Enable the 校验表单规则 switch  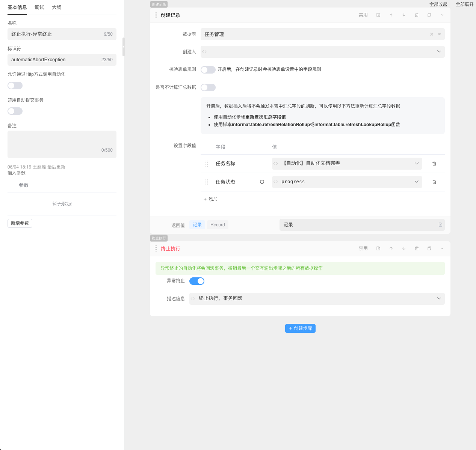208,70
